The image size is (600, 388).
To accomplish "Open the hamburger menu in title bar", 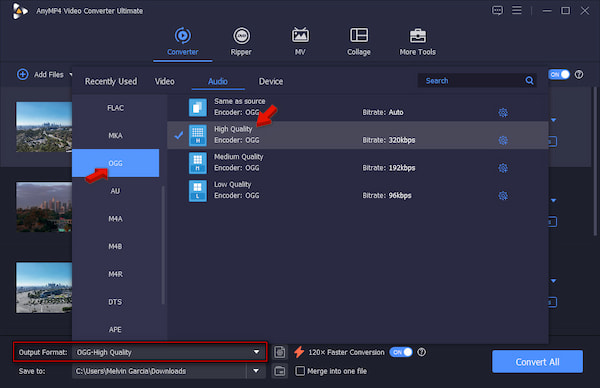I will (517, 10).
